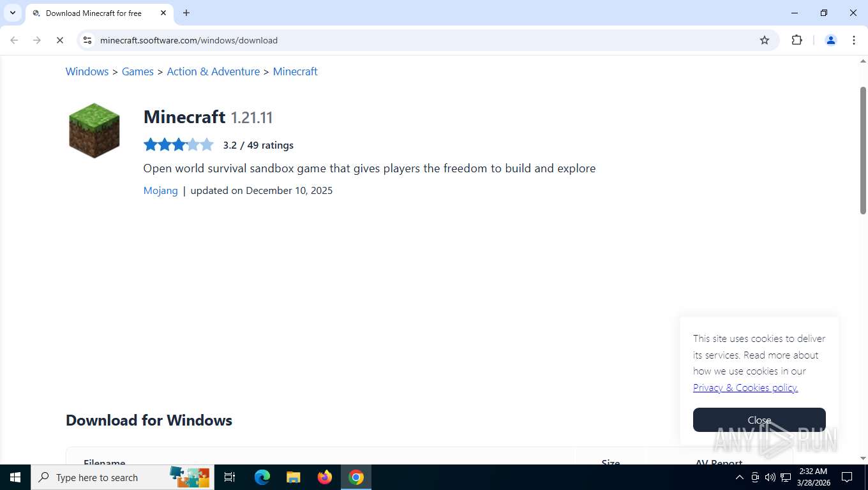Close the Download Minecraft for free tab
The image size is (868, 490).
[x=163, y=13]
